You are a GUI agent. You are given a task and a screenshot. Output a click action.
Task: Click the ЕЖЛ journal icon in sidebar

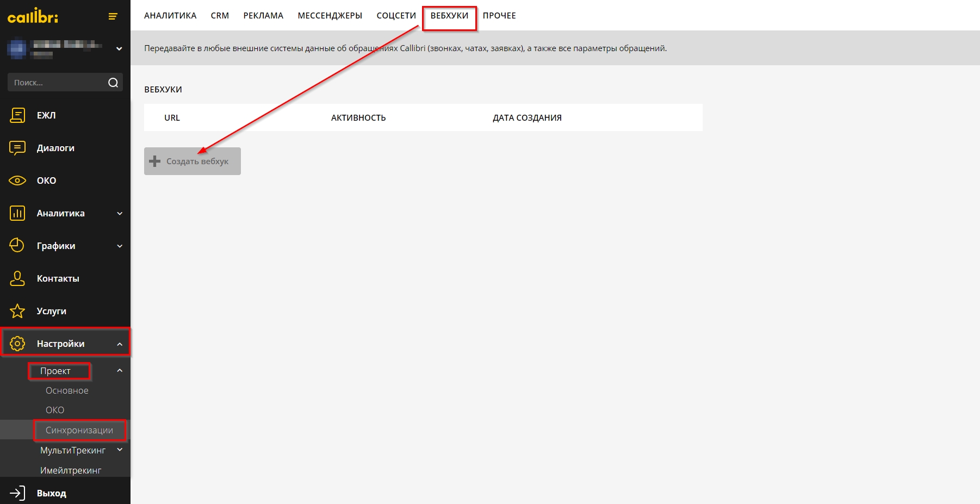[17, 115]
